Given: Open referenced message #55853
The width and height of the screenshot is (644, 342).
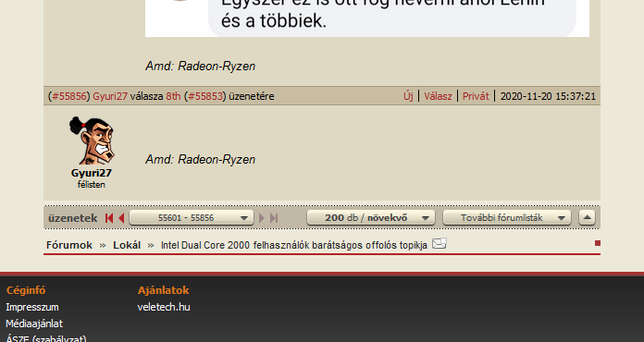Looking at the screenshot, I should 205,96.
